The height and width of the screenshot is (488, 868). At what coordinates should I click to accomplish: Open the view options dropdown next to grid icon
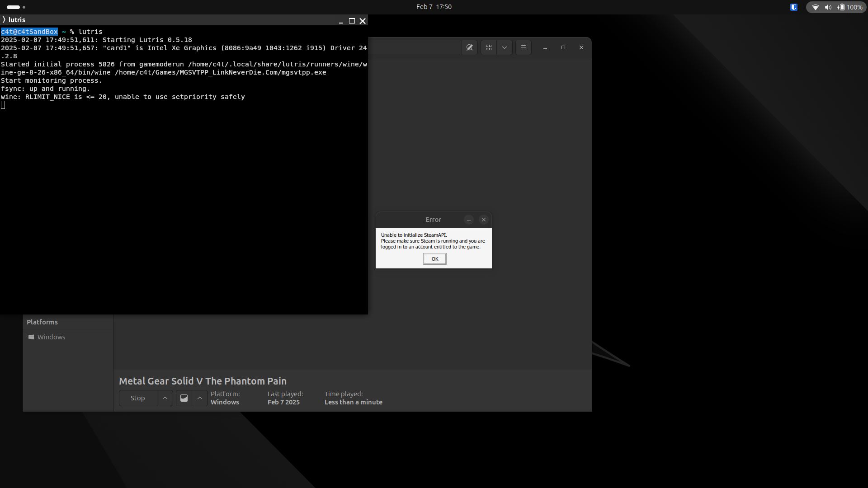coord(505,47)
